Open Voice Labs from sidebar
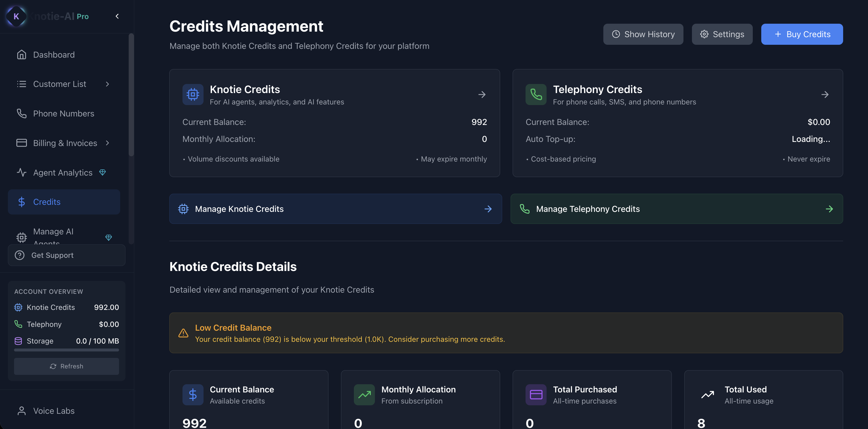 tap(54, 411)
